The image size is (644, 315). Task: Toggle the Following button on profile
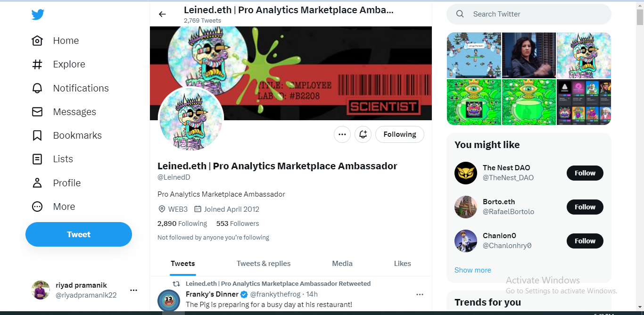pos(400,134)
